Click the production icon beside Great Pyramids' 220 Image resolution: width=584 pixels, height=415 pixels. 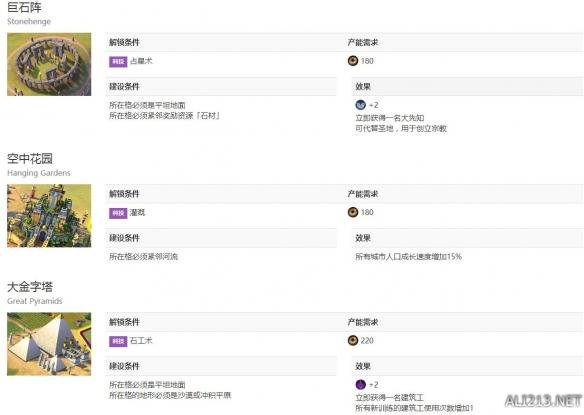[x=353, y=340]
